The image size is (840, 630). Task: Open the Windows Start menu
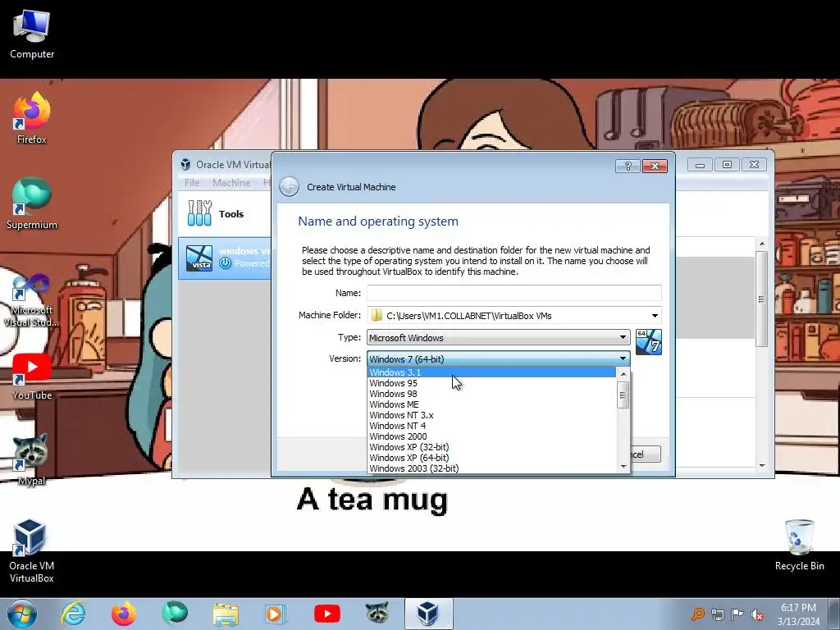click(22, 614)
